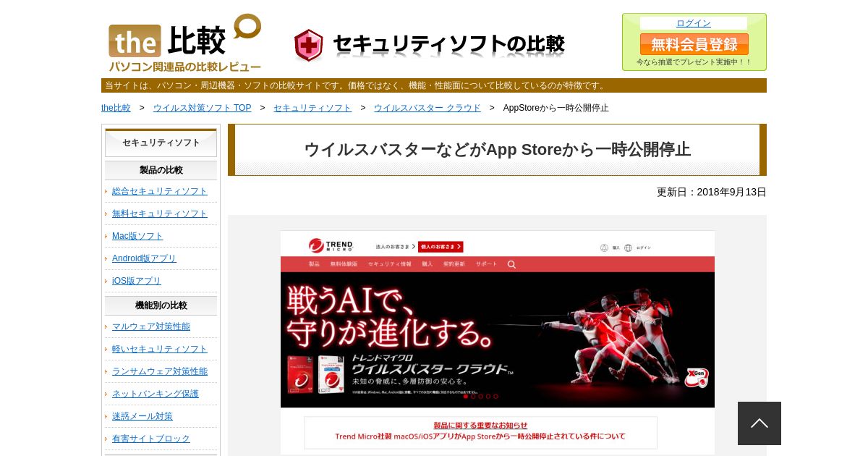Image resolution: width=868 pixels, height=456 pixels.
Task: Click the Trend Micro website screenshot
Action: [498, 342]
